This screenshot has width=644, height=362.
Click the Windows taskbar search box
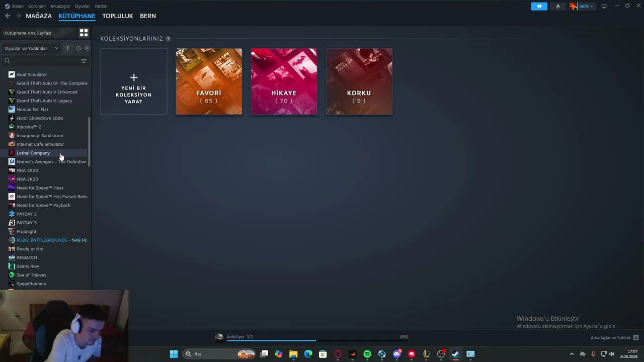click(x=219, y=354)
